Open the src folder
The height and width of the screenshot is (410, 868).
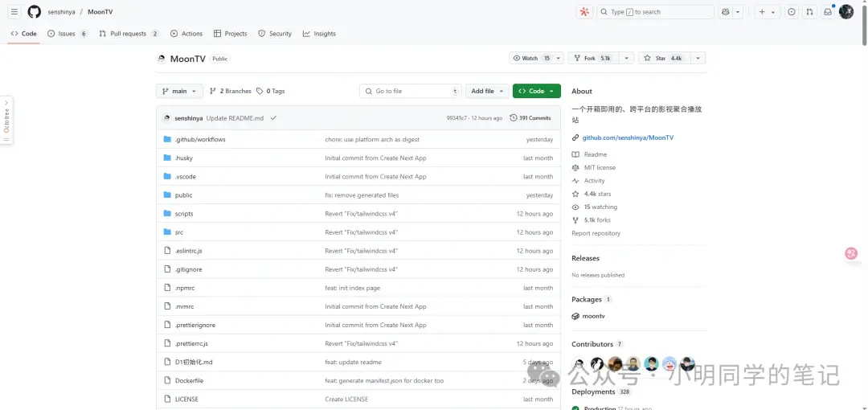pyautogui.click(x=178, y=232)
